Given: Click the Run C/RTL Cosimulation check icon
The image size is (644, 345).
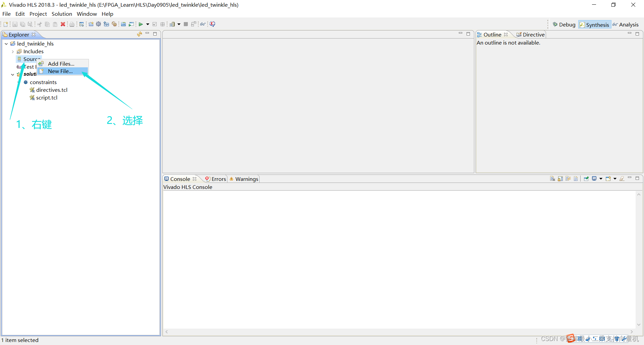Looking at the screenshot, I should (155, 24).
